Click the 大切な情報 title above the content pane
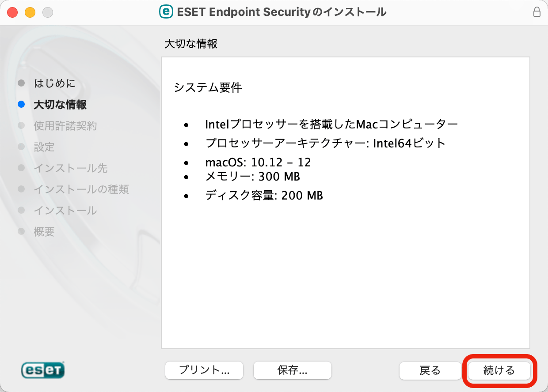This screenshot has width=548, height=392. click(x=190, y=44)
